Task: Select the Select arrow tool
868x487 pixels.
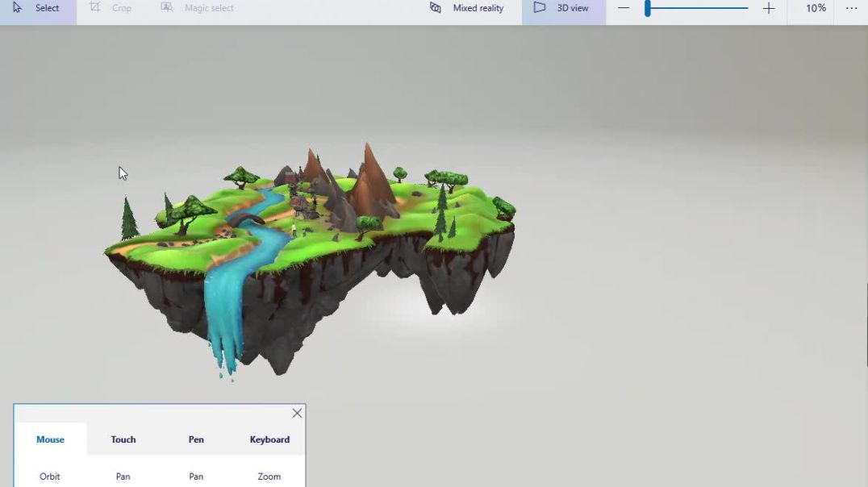Action: pos(37,8)
